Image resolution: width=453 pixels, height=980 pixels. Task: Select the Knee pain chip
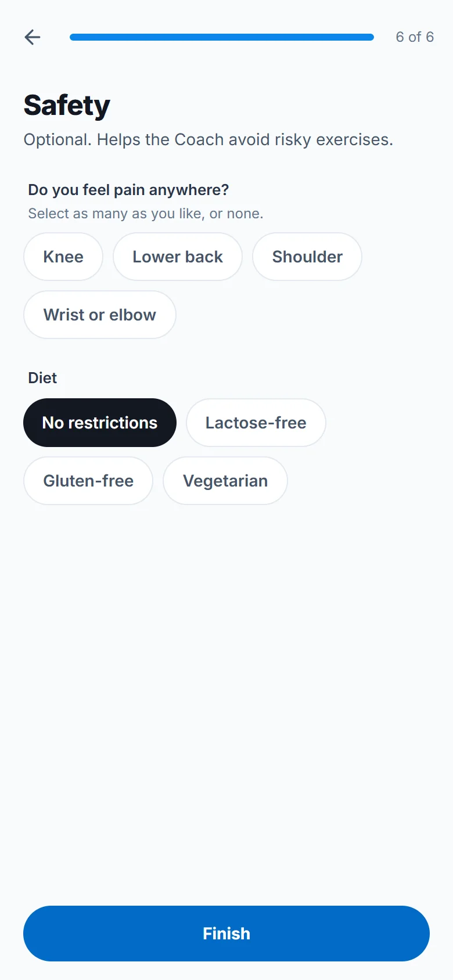point(63,257)
